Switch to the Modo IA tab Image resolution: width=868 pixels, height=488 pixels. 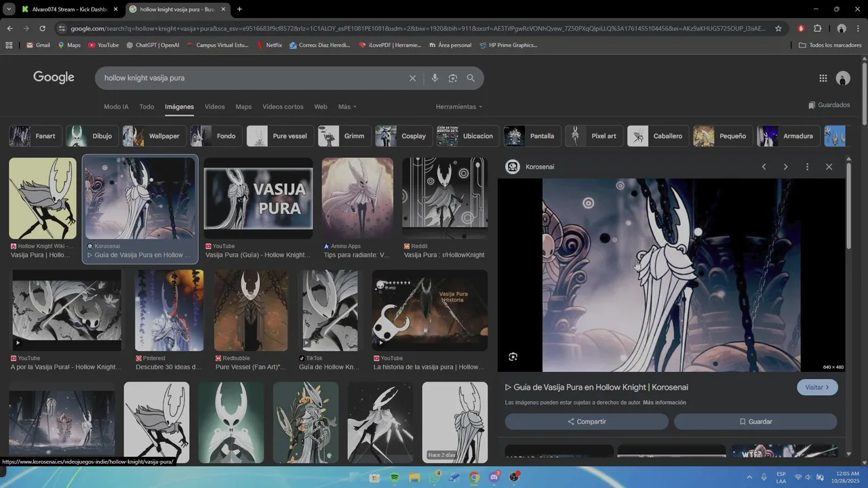click(116, 107)
